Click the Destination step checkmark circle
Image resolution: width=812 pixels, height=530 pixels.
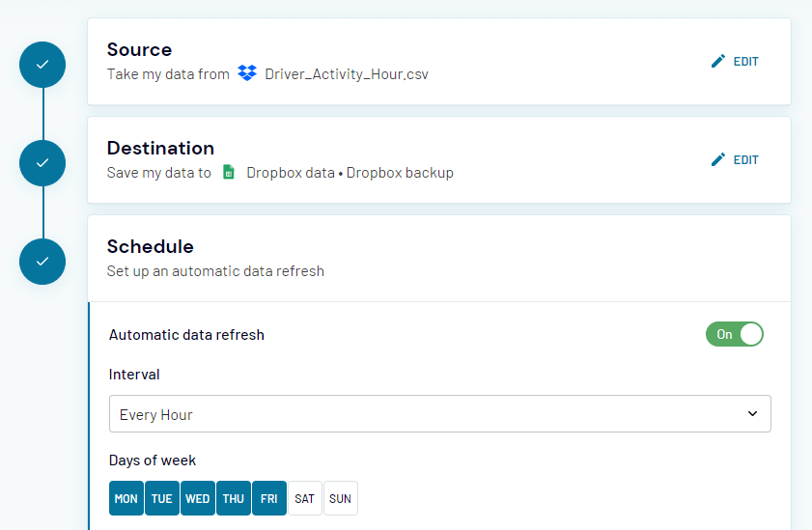pos(42,163)
